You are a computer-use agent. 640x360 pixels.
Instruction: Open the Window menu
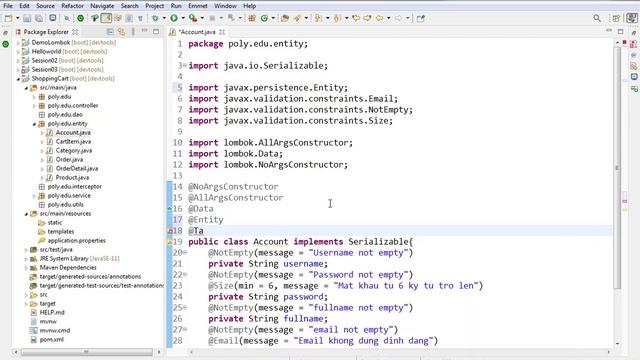click(225, 6)
